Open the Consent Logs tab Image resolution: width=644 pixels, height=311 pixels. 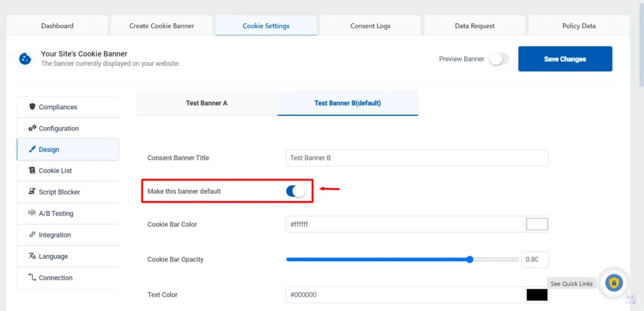370,26
